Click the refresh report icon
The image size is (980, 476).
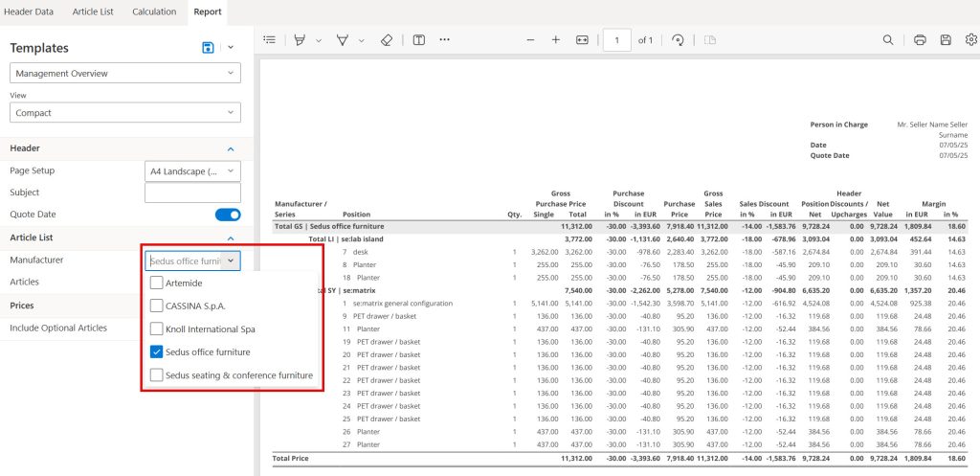click(678, 40)
